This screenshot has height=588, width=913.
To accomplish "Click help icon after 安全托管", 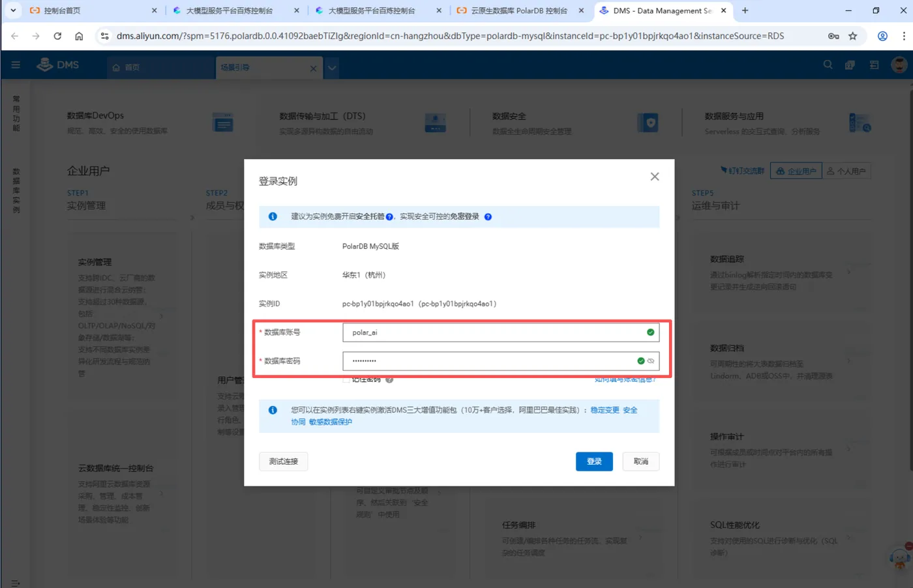I will [x=389, y=217].
